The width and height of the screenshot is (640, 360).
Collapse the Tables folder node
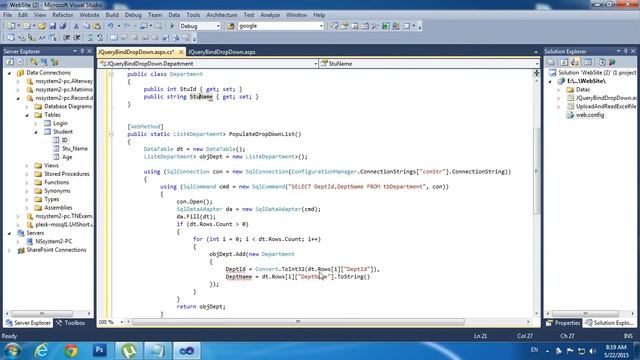tap(27, 115)
